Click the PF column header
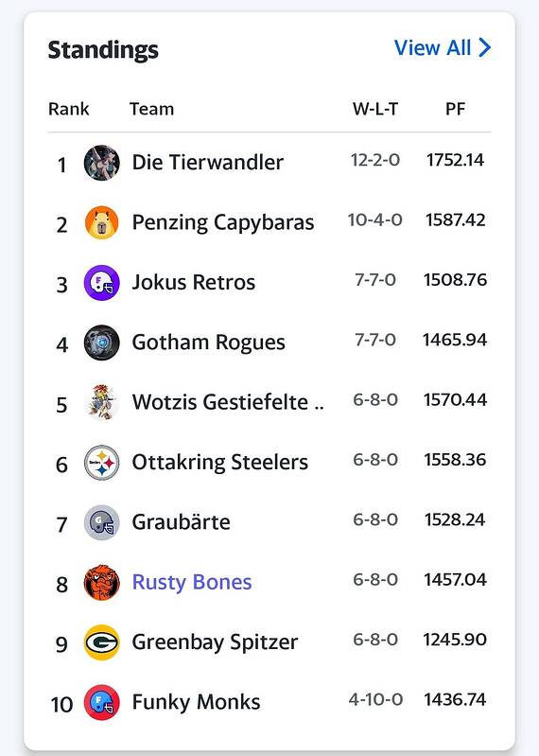Screen dimensions: 539x756 pos(455,109)
